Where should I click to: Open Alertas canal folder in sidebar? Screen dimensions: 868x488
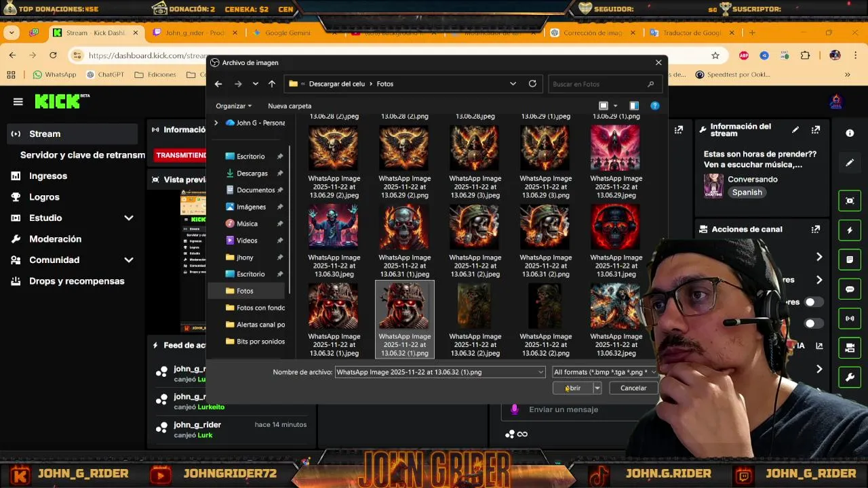point(255,325)
